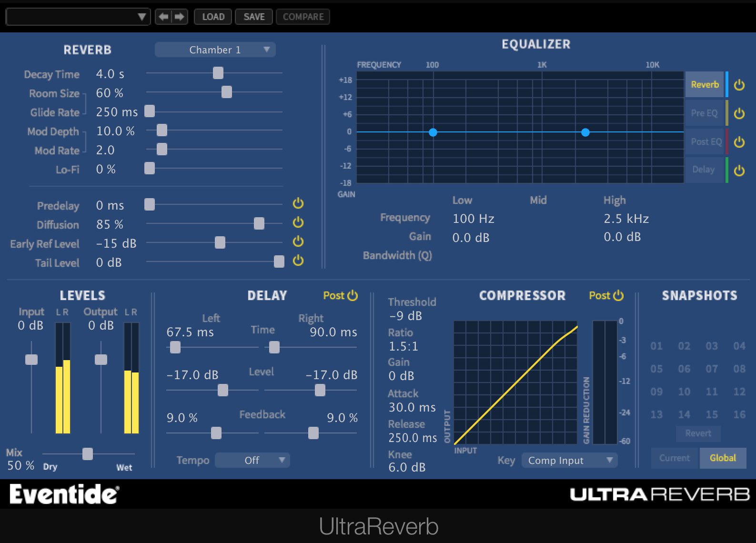Click the Tail Level slider handle
Viewport: 756px width, 543px height.
click(279, 261)
